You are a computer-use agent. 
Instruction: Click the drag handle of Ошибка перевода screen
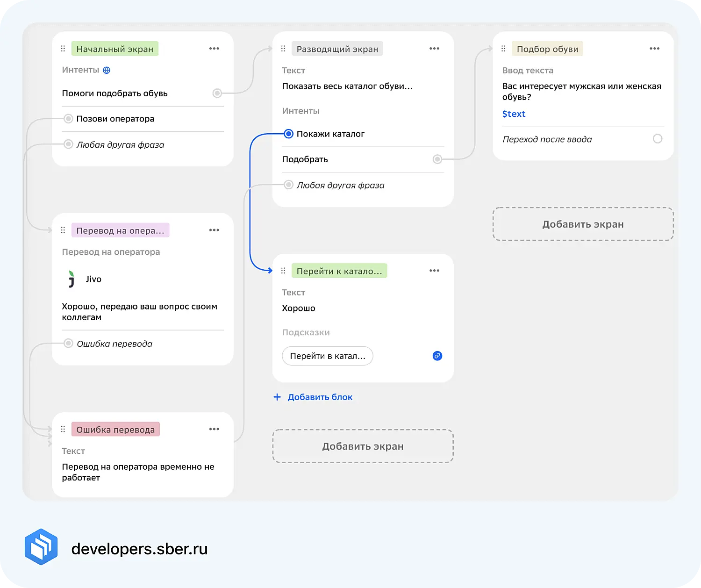pyautogui.click(x=63, y=429)
